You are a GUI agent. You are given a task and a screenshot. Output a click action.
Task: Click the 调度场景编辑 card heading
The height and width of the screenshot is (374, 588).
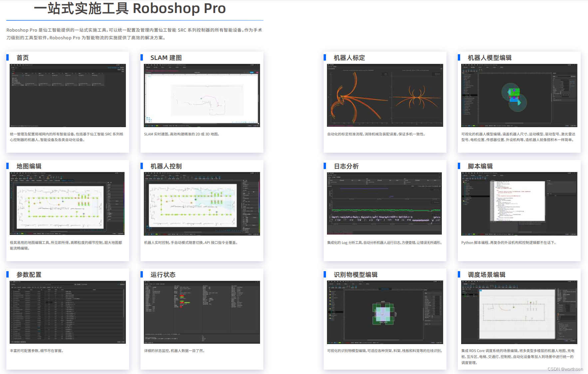pos(486,275)
